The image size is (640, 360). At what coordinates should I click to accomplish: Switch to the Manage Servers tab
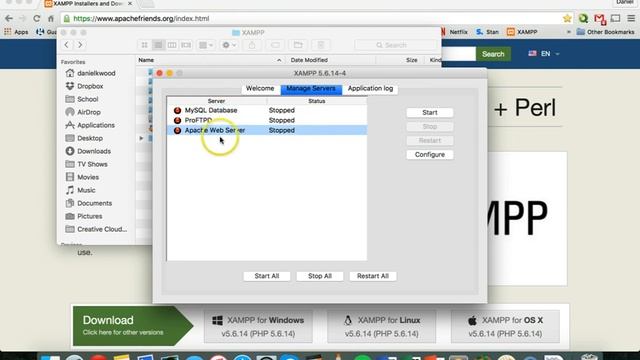coord(311,89)
